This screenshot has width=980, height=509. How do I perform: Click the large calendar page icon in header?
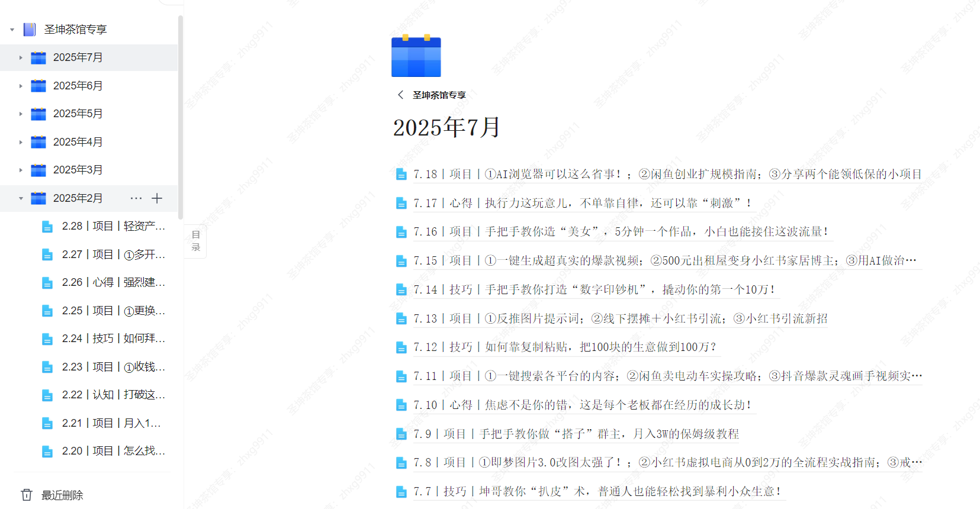point(416,56)
